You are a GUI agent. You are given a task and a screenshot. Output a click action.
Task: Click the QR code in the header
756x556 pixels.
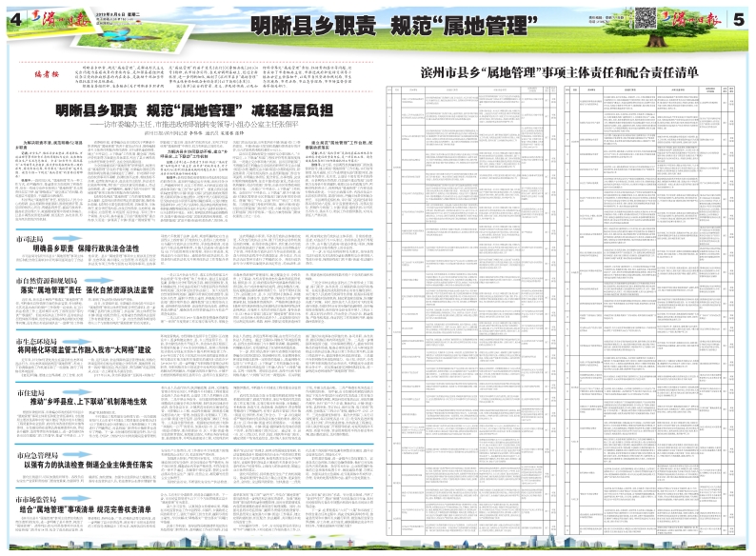(645, 18)
